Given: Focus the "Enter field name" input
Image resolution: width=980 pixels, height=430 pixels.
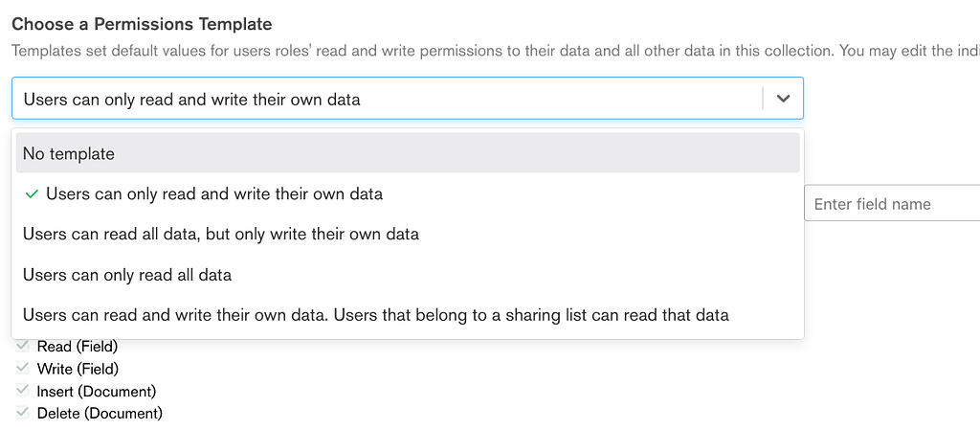Looking at the screenshot, I should click(x=890, y=203).
